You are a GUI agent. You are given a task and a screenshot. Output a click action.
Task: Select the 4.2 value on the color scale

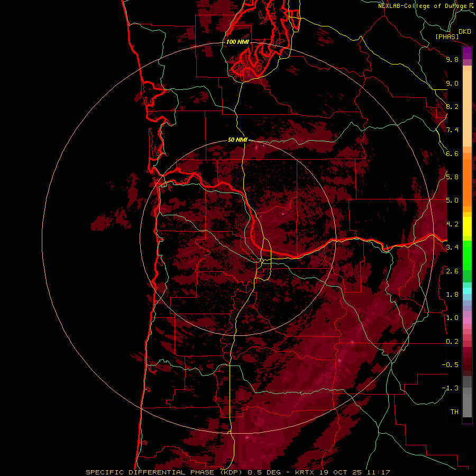pos(452,224)
